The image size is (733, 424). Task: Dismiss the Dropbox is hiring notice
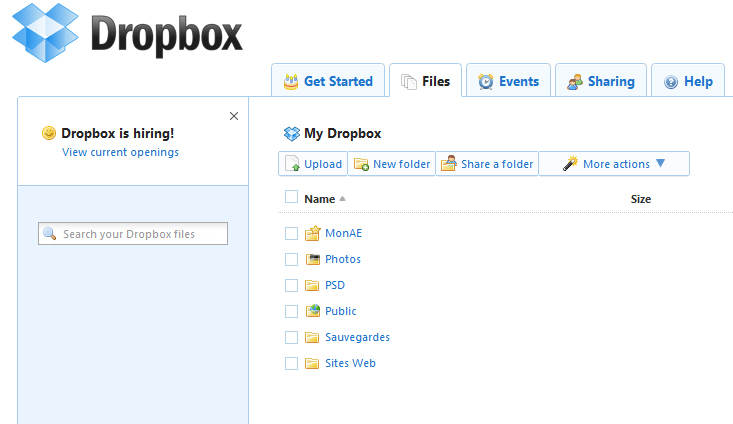[x=234, y=116]
